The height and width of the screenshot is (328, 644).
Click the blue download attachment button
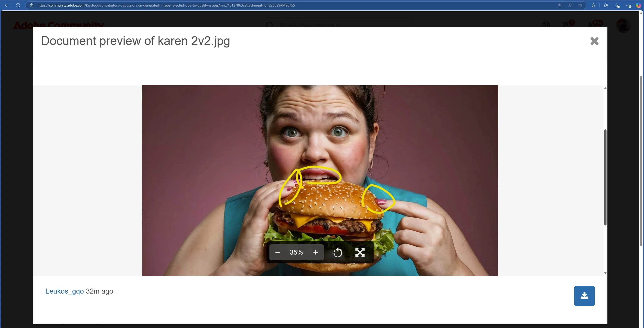click(584, 296)
